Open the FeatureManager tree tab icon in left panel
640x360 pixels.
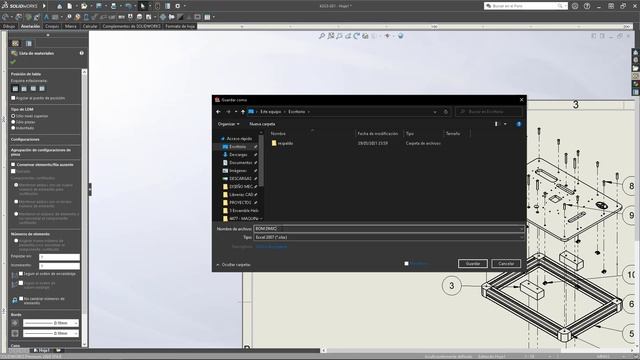[29, 43]
